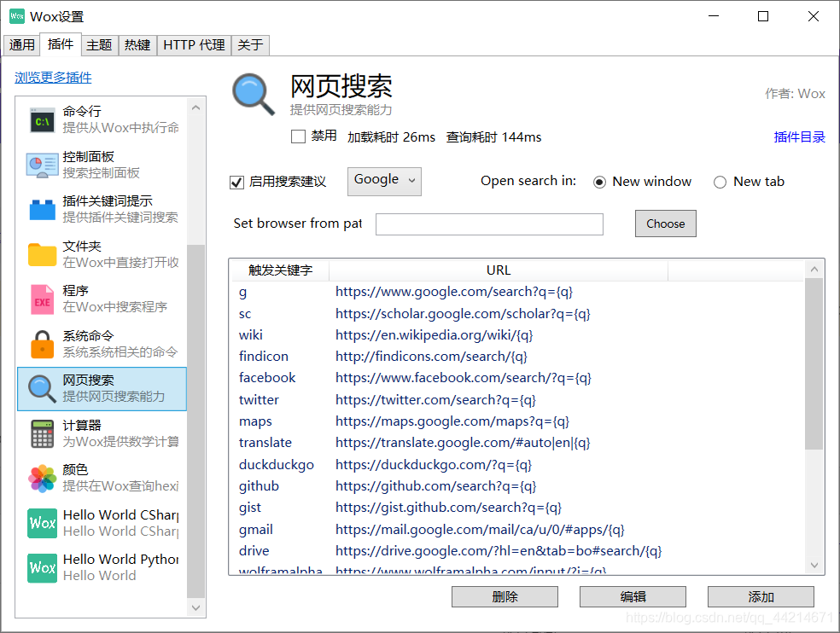Click the pink EXE program plugin icon
Viewport: 840px width, 633px height.
click(43, 299)
